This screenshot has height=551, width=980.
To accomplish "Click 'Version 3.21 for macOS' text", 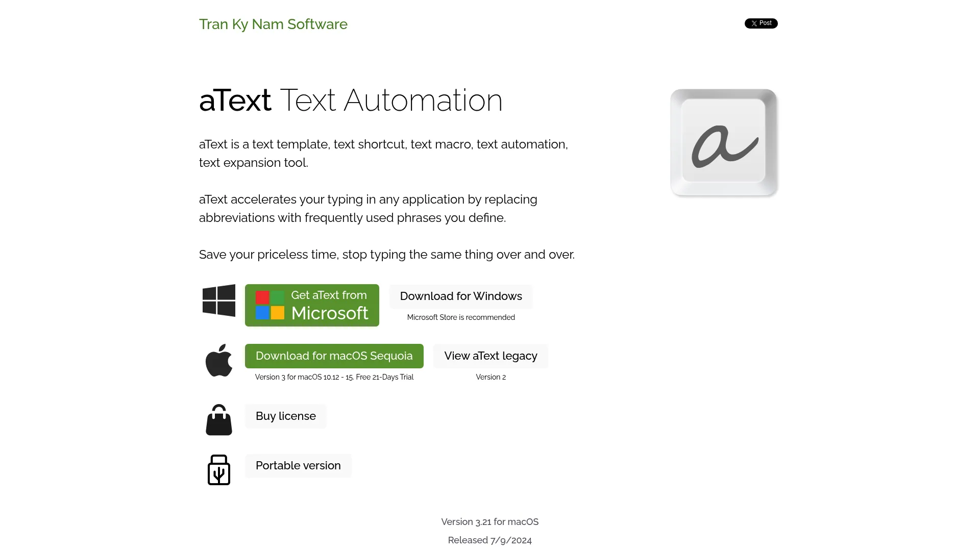I will [490, 522].
